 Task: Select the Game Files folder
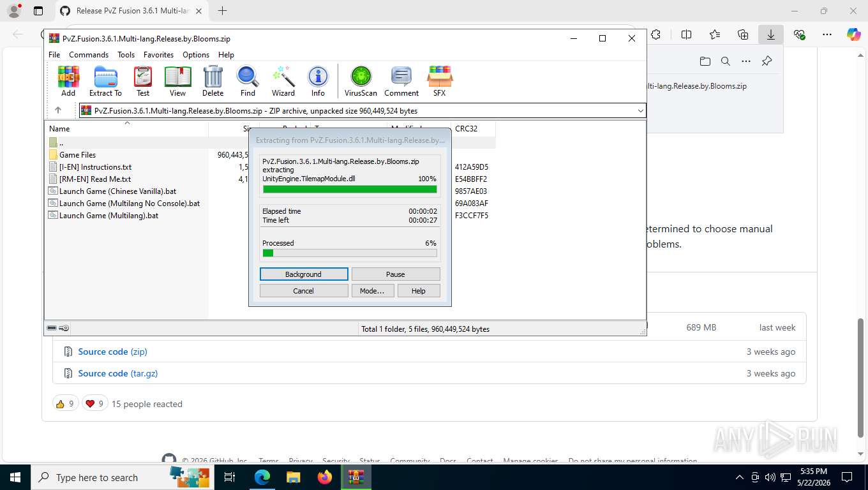coord(77,155)
